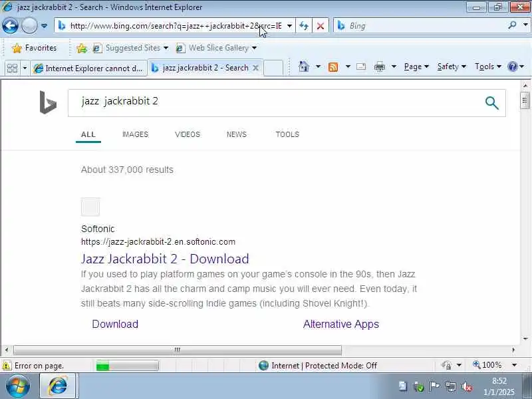Click the blue Help question icon
The width and height of the screenshot is (532, 399).
point(512,66)
